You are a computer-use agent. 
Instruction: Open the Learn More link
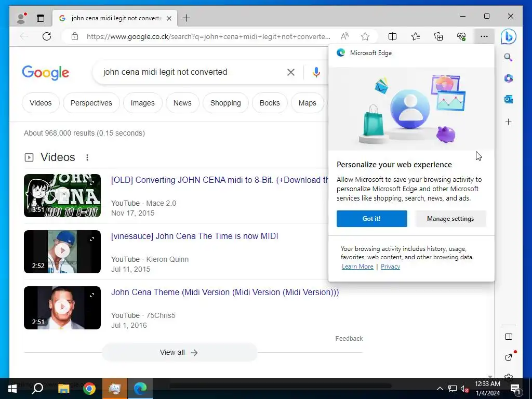[x=357, y=267]
